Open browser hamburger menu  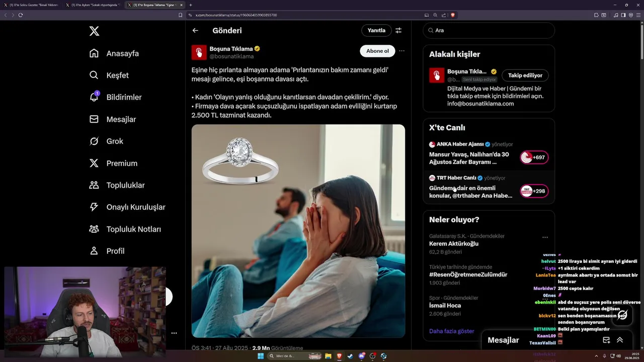coord(638,15)
